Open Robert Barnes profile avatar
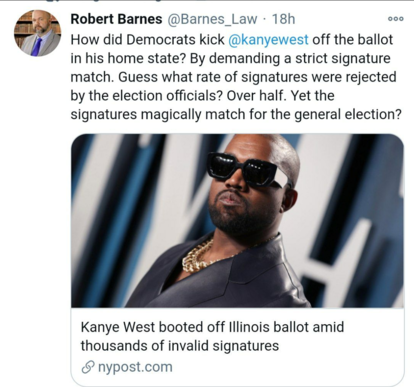 coord(37,33)
